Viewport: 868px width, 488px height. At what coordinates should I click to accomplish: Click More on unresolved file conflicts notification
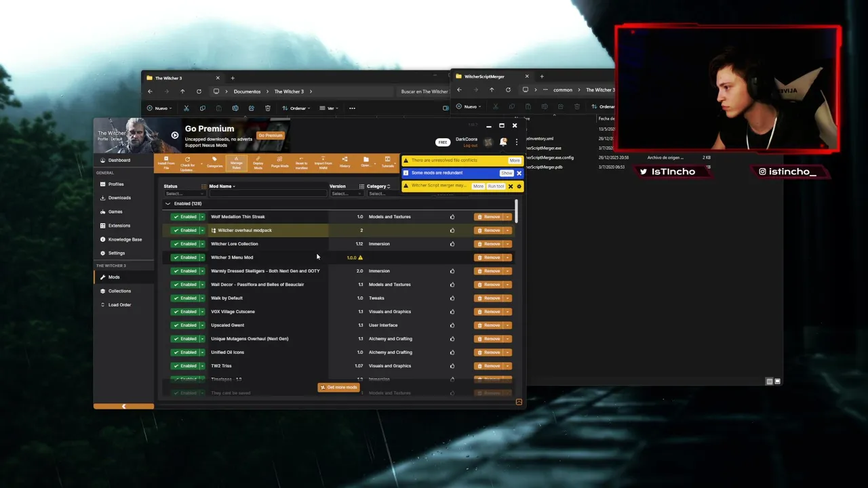515,161
